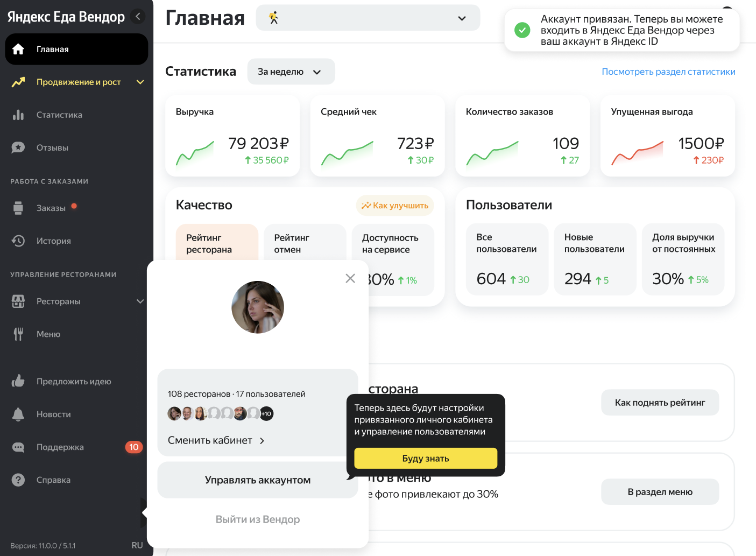Select the Рейтинг отмен card

(305, 243)
